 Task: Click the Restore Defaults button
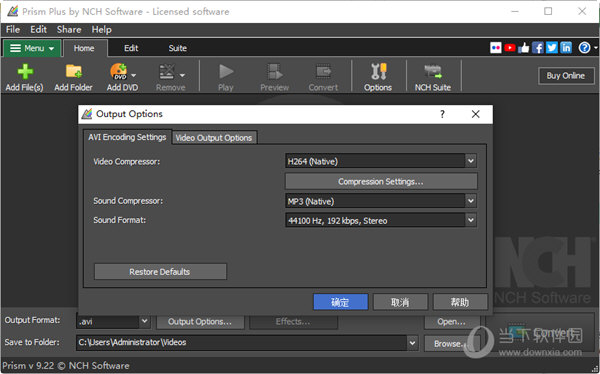click(x=160, y=272)
